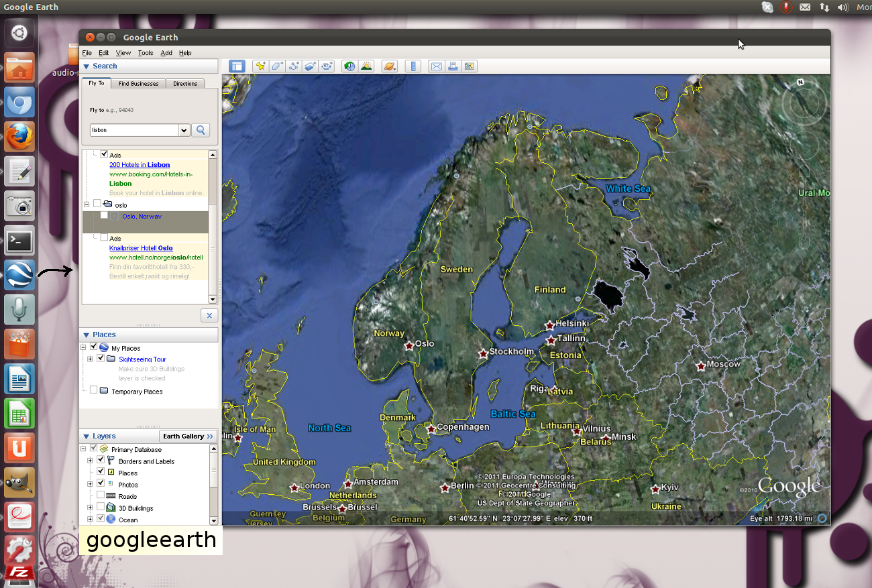The width and height of the screenshot is (872, 588).
Task: Click the Oslo, Norway search result
Action: [x=142, y=217]
